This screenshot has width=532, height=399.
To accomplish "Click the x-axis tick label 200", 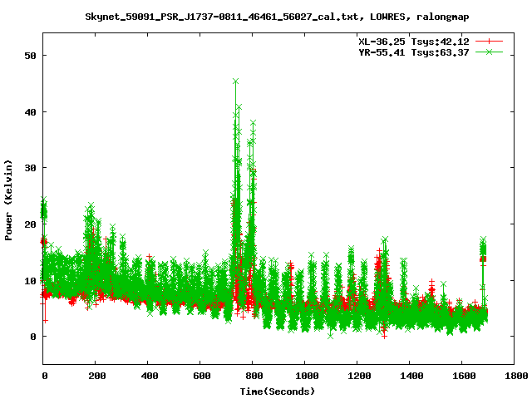I will [97, 376].
